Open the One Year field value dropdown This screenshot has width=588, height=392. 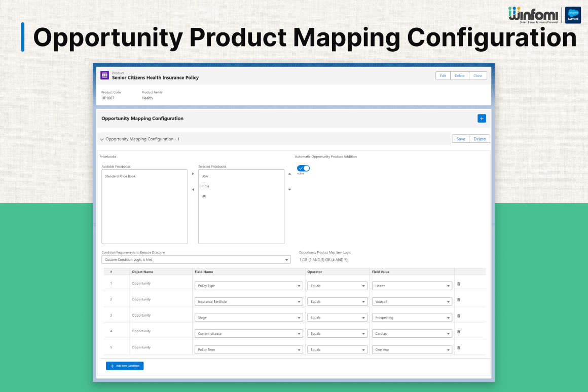click(x=412, y=349)
